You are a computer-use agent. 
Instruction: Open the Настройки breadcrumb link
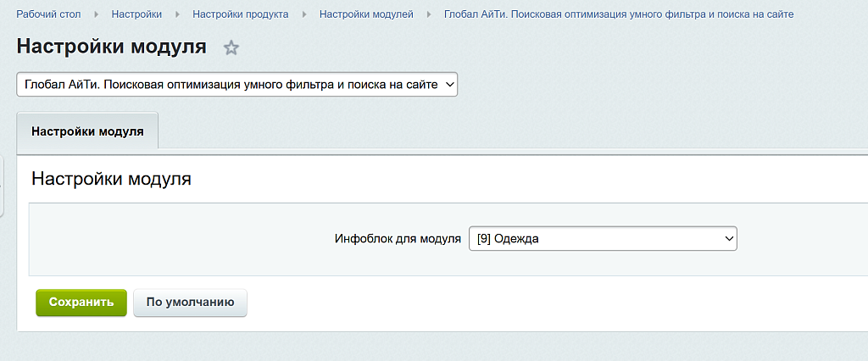click(x=136, y=15)
